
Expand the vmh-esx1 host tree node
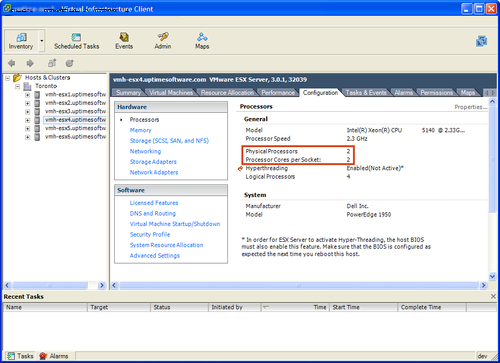point(28,95)
